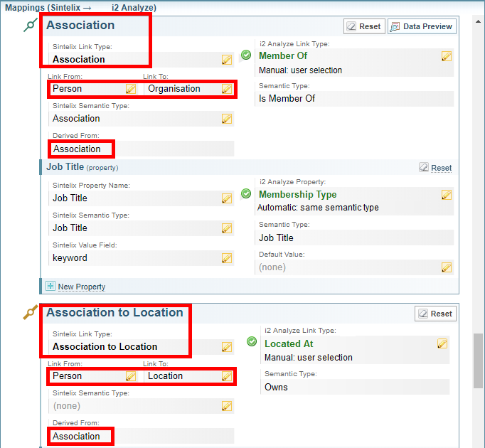Click the vertical scrollbar thumb
This screenshot has height=448, width=485.
coord(477,359)
